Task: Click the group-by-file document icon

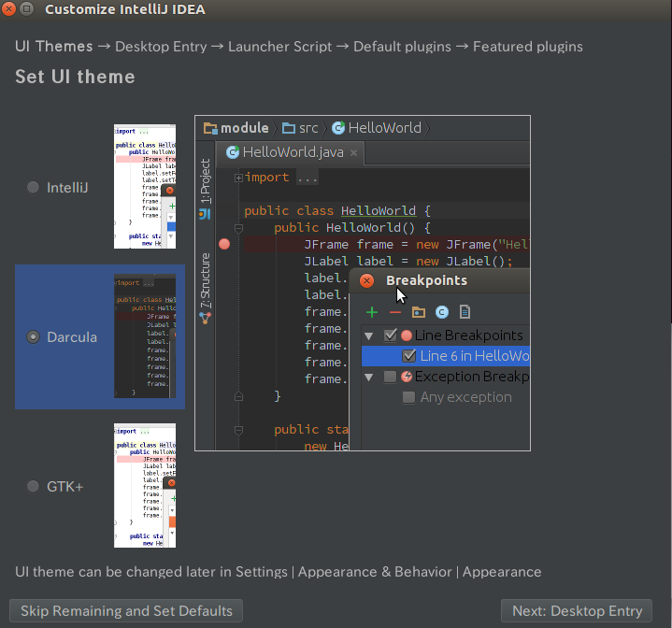Action: [465, 312]
